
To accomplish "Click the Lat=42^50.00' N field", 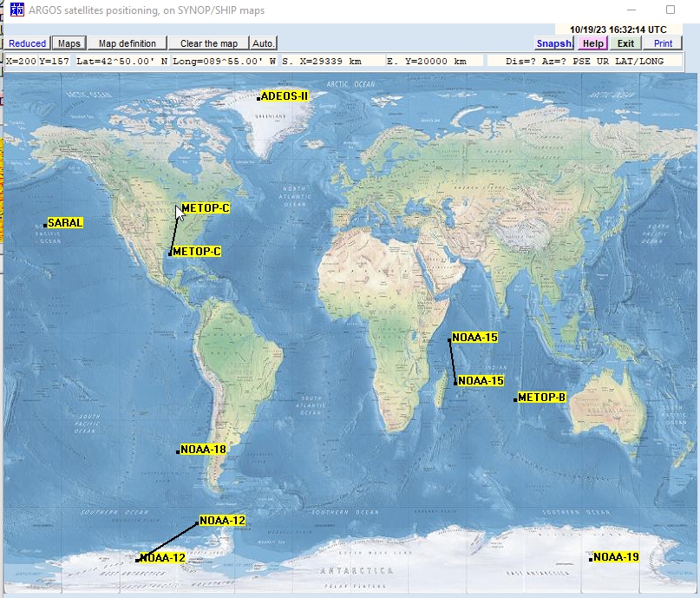I will (122, 61).
